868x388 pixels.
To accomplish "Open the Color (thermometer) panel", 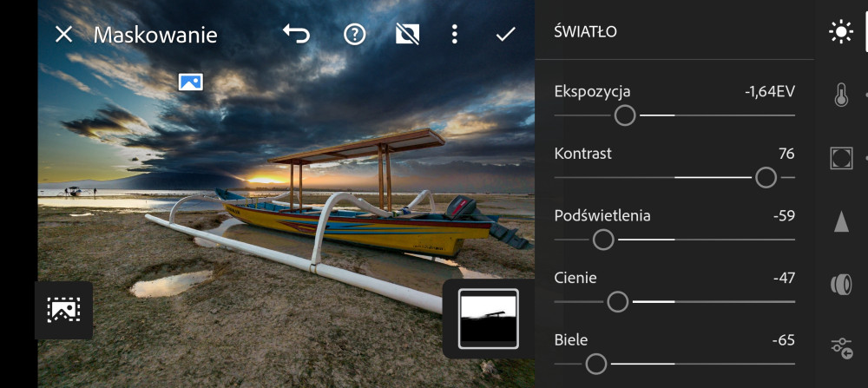I will tap(841, 94).
